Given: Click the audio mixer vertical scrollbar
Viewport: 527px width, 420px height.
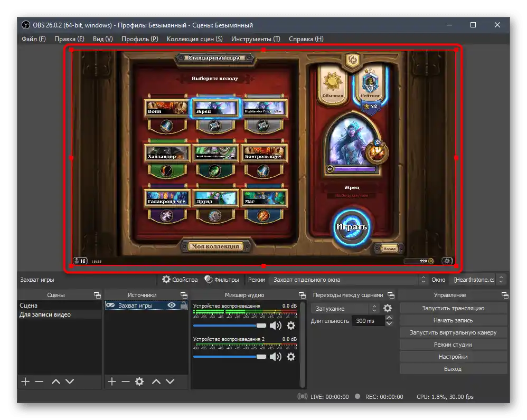Looking at the screenshot, I should point(303,344).
